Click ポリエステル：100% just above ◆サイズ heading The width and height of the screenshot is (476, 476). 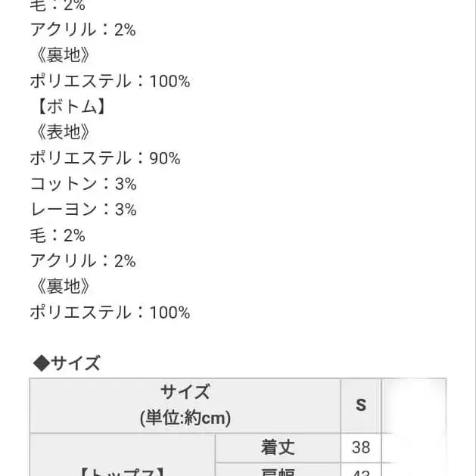pos(110,313)
